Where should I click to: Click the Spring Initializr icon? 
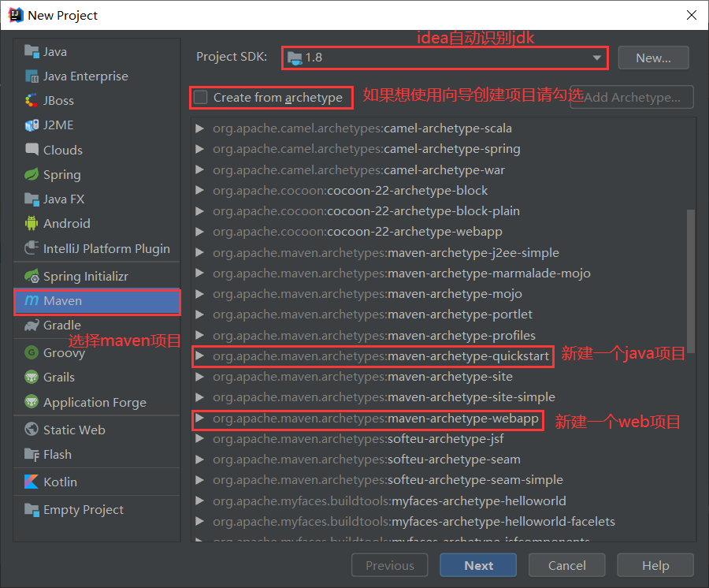[x=32, y=276]
